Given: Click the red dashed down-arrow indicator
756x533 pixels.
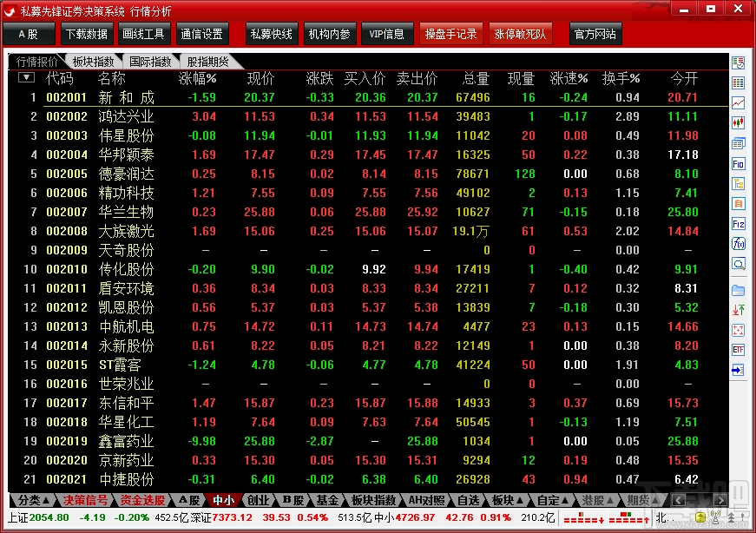Looking at the screenshot, I should [x=584, y=519].
